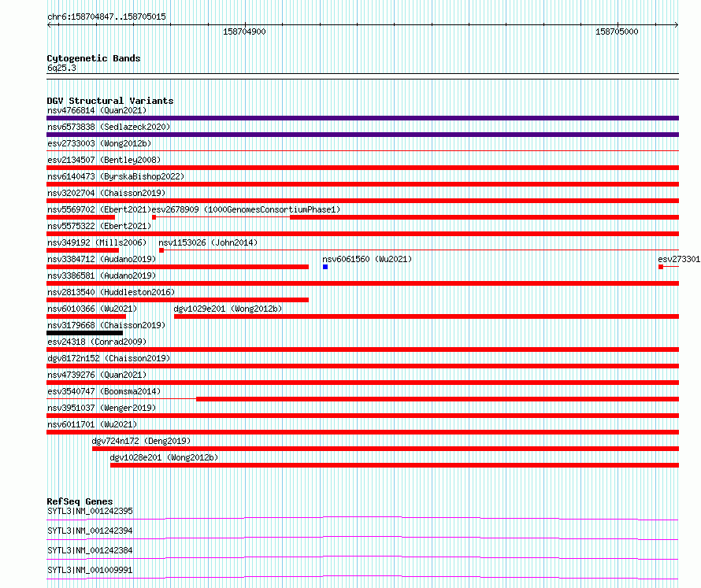The height and width of the screenshot is (588, 701).
Task: Open nsv1153026 (John2014) variant
Action: coord(209,242)
